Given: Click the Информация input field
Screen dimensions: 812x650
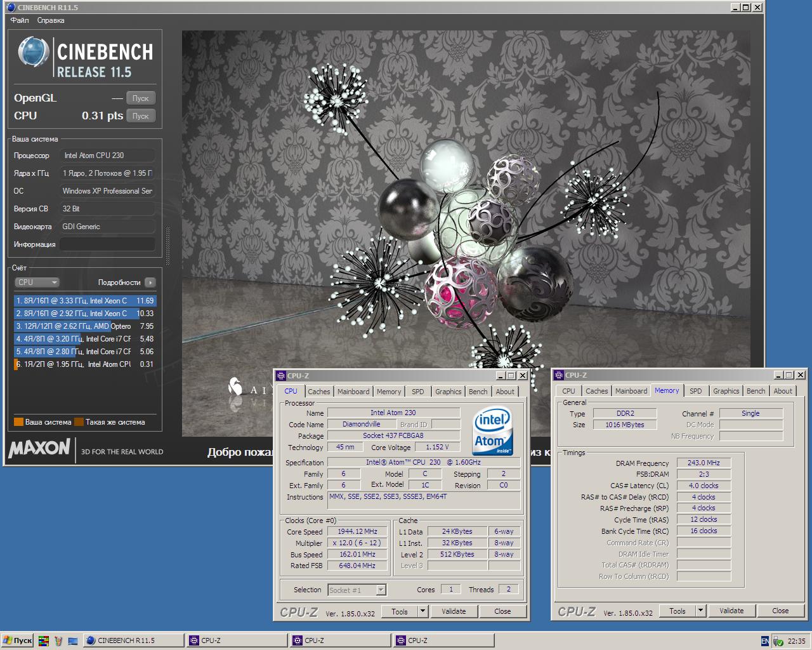Looking at the screenshot, I should (107, 244).
